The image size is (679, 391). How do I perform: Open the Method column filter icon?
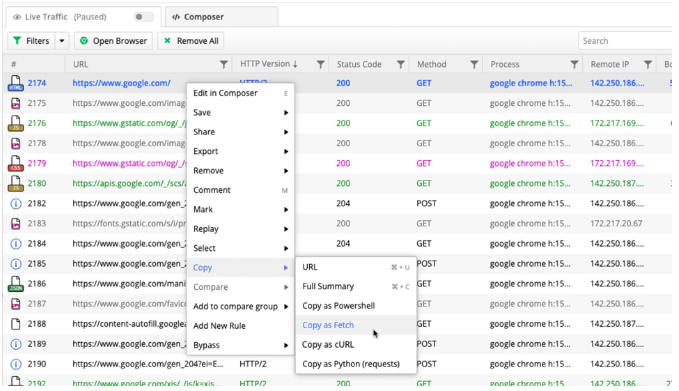pyautogui.click(x=474, y=65)
